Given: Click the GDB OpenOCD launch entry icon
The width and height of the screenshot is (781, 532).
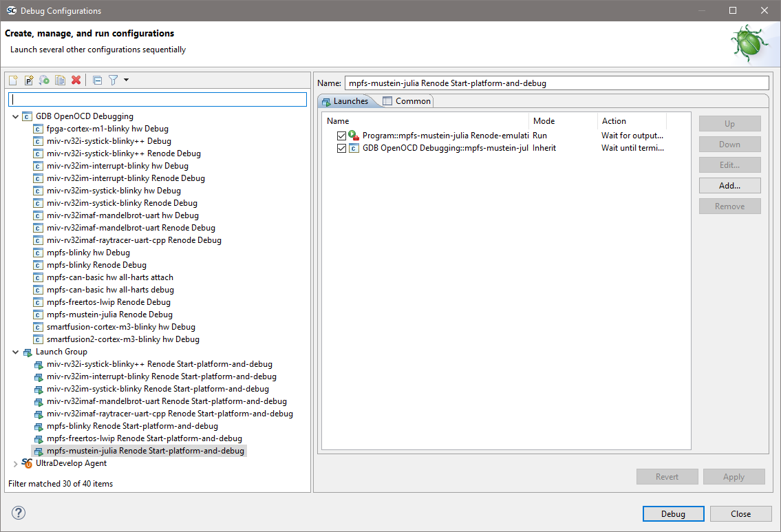Looking at the screenshot, I should click(x=354, y=148).
